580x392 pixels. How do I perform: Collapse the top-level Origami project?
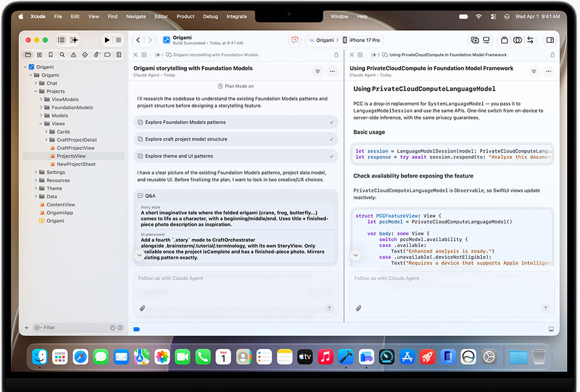pyautogui.click(x=26, y=67)
